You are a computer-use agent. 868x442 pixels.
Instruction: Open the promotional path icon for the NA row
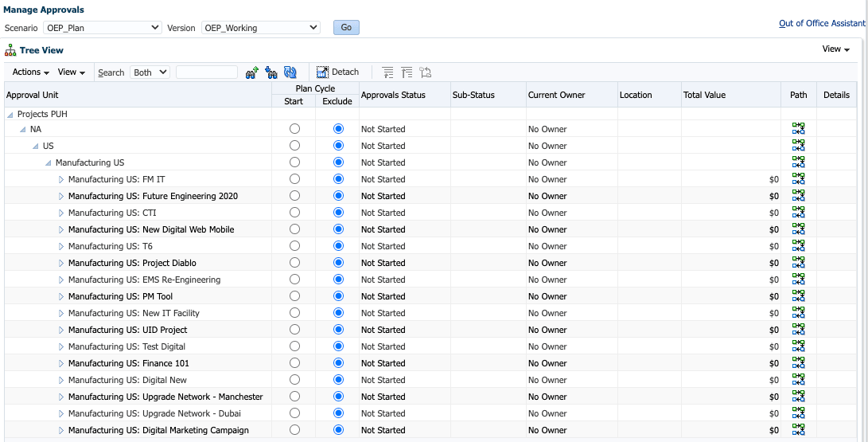(798, 129)
